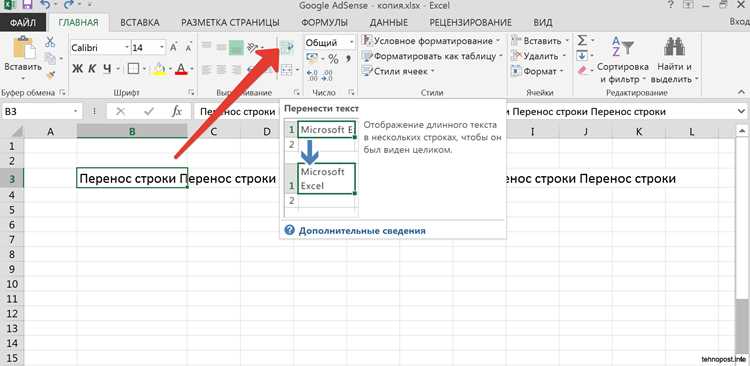Viewport: 750px width, 366px height.
Task: Click the Insert Function fx button
Action: click(x=177, y=111)
